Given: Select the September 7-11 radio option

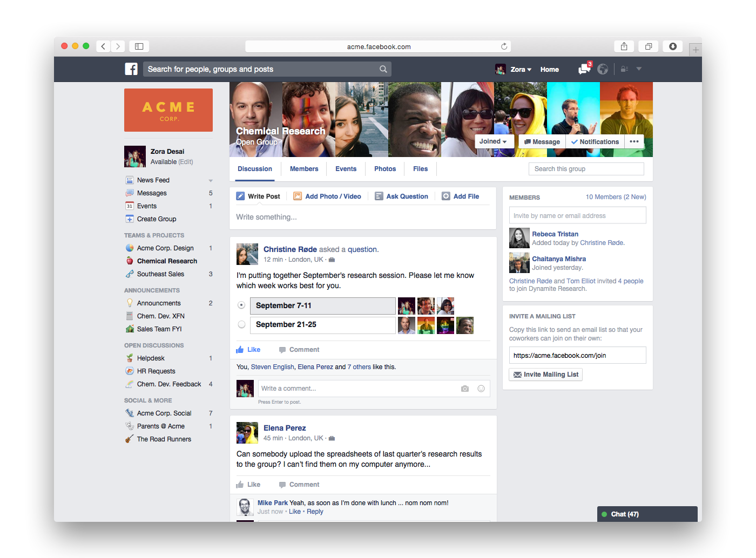Looking at the screenshot, I should (x=241, y=305).
